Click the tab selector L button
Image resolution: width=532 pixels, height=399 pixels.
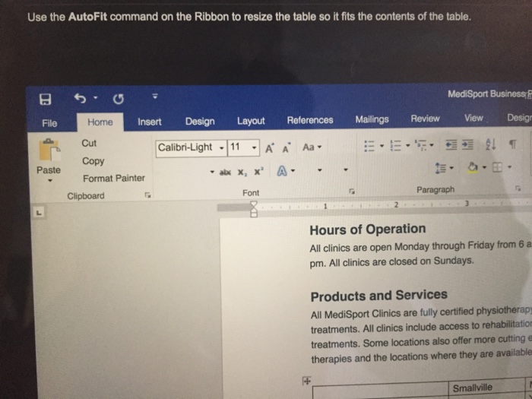click(39, 213)
